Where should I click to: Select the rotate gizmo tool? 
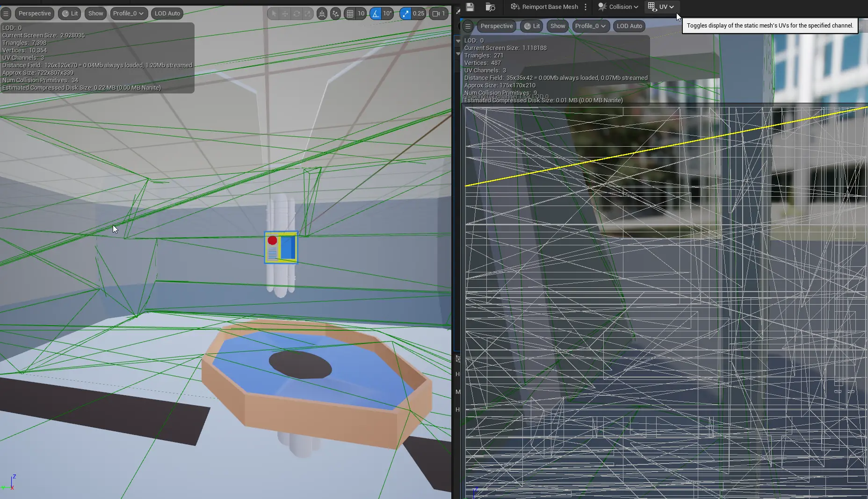297,14
